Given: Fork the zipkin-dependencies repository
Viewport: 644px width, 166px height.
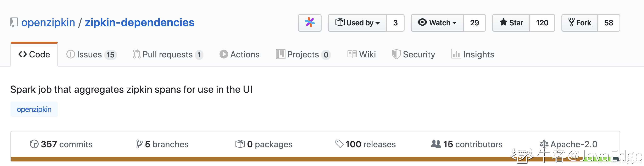Looking at the screenshot, I should click(x=579, y=22).
